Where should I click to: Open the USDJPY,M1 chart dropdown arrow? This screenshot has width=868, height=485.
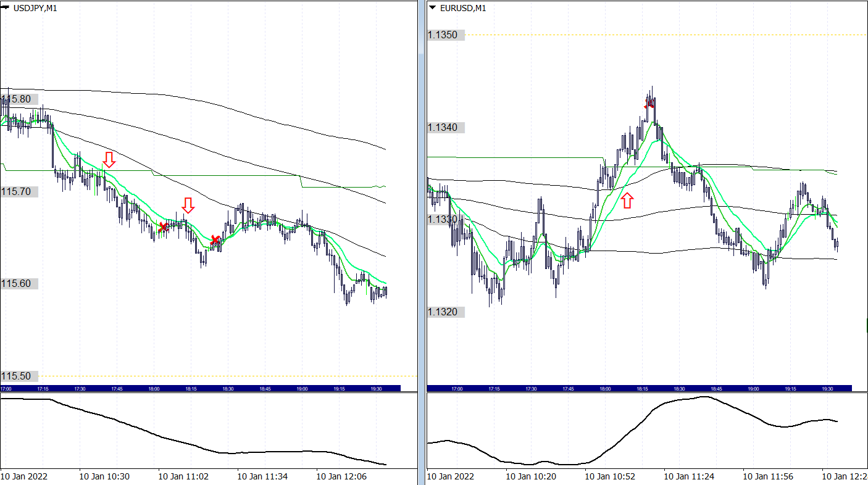6,8
